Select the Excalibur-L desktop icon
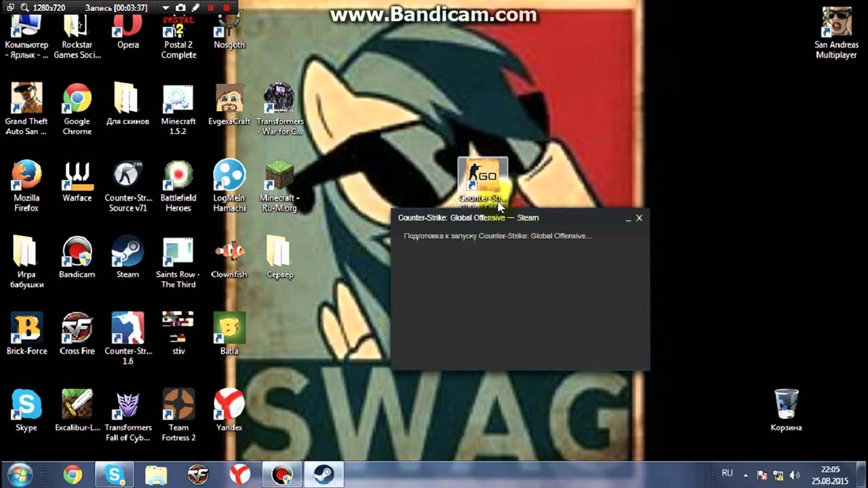This screenshot has width=868, height=488. point(77,411)
